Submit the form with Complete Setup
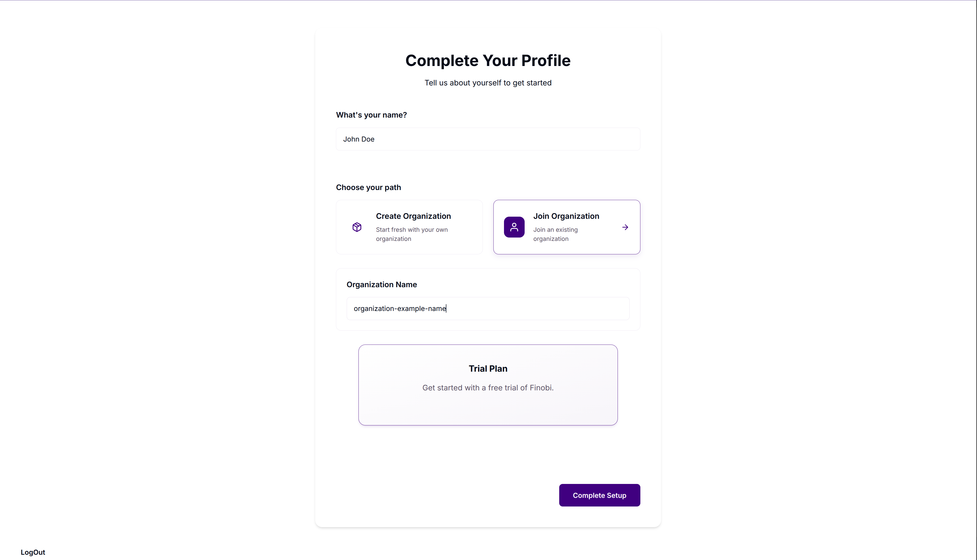Screen dimensions: 977x560 pos(600,495)
